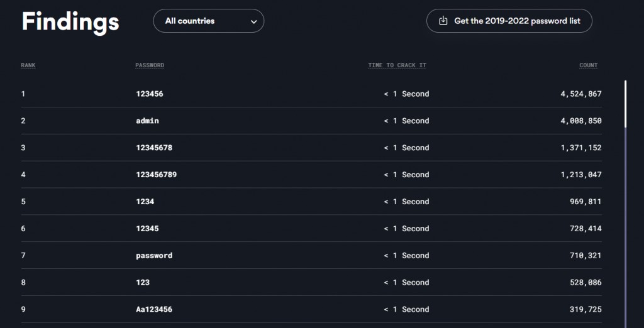644x328 pixels.
Task: Click the 12345678 password entry
Action: (153, 148)
